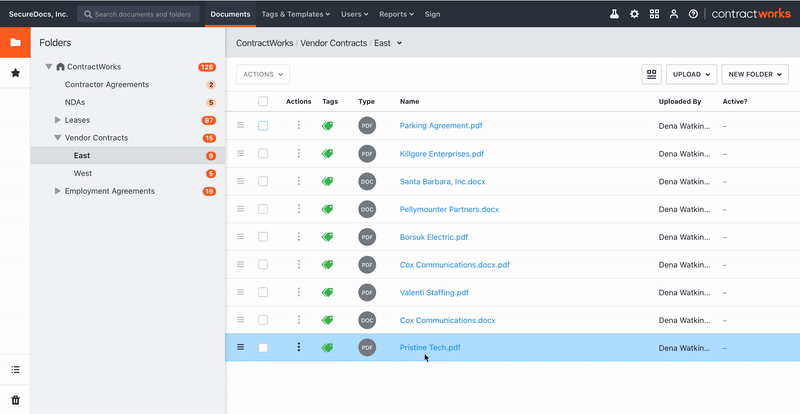Click PDF type icon for Killgore Enterprises
This screenshot has width=800, height=414.
click(367, 154)
